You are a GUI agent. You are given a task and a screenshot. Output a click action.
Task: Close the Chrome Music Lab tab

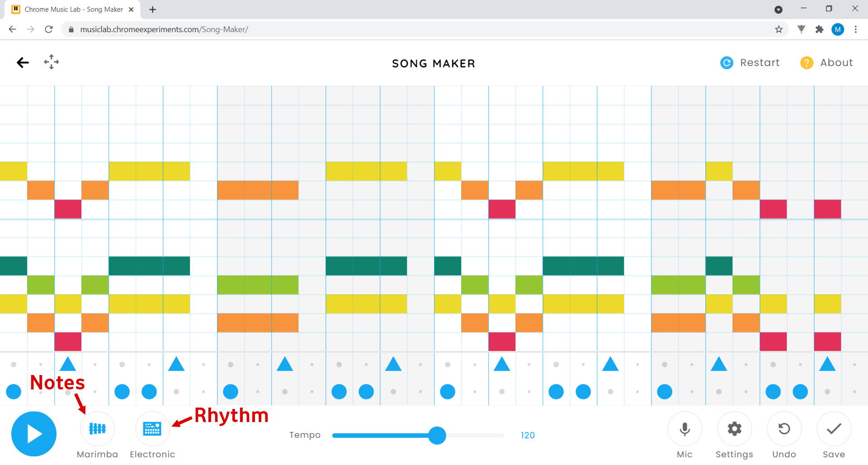pyautogui.click(x=131, y=9)
